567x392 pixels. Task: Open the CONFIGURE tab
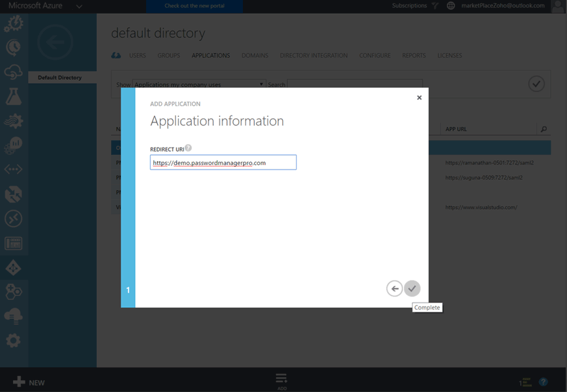(x=375, y=55)
